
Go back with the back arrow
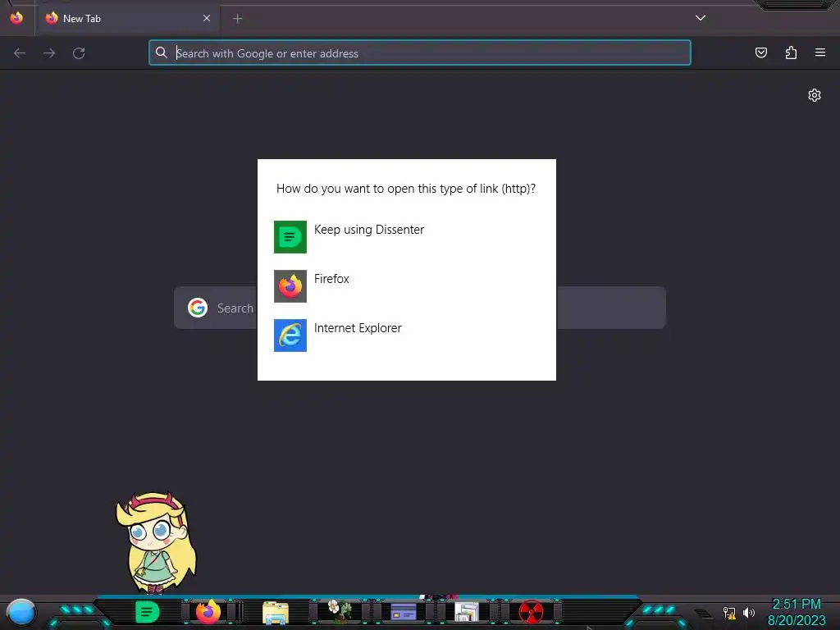click(x=20, y=53)
